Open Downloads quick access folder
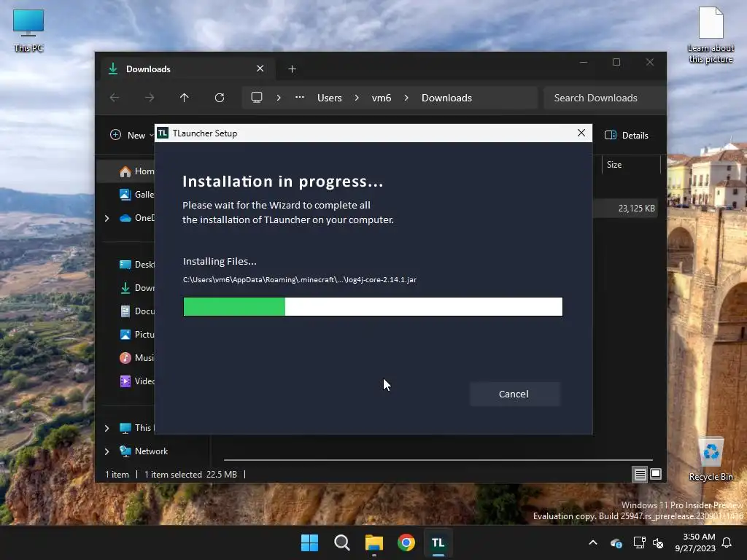Viewport: 747px width, 560px height. [x=136, y=287]
